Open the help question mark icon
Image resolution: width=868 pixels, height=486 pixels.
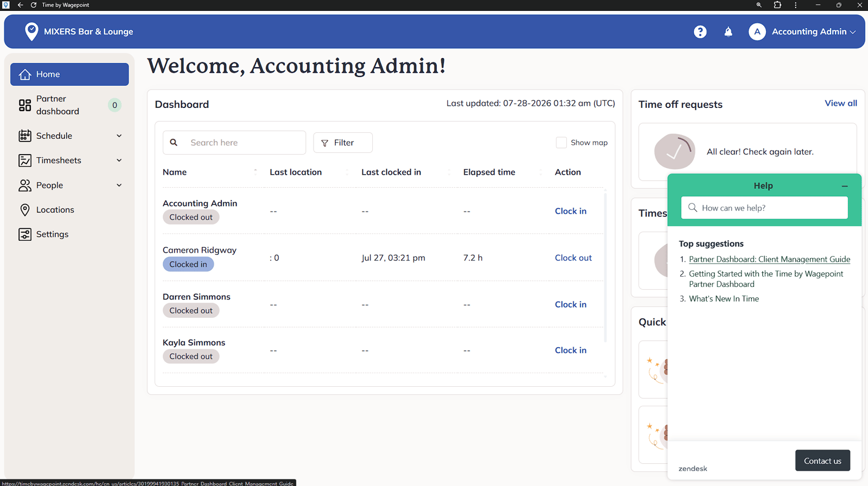point(700,32)
